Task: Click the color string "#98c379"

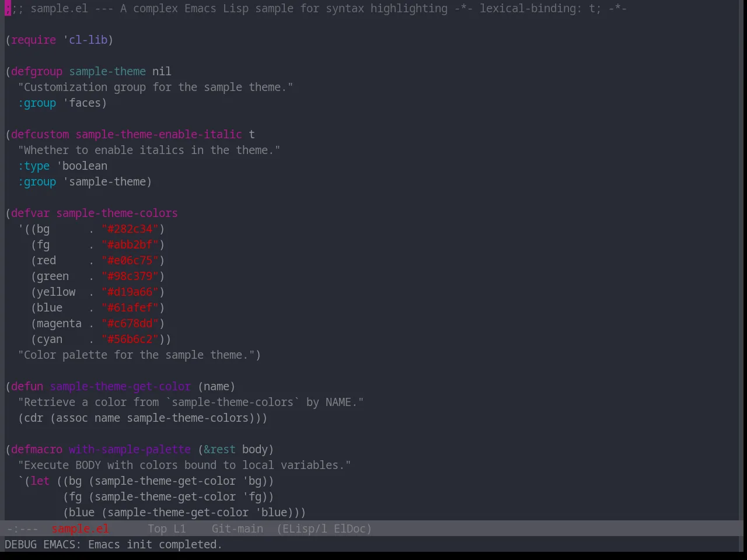Action: click(130, 276)
